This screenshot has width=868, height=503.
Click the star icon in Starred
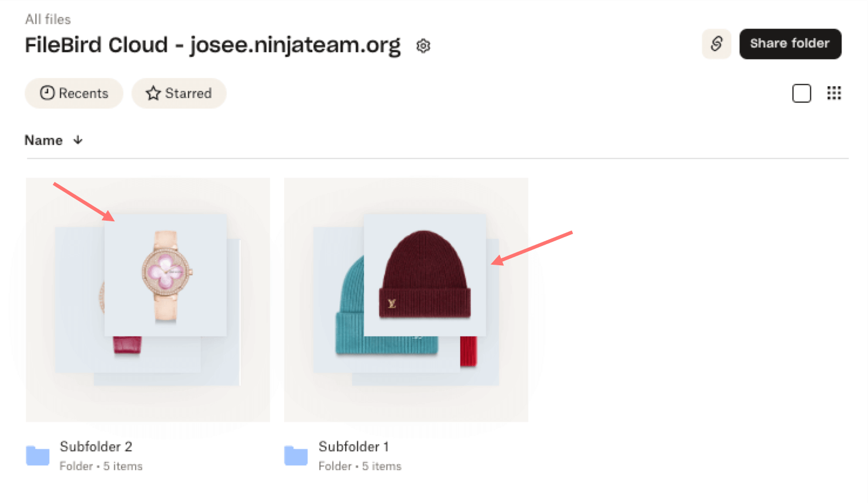pos(153,93)
